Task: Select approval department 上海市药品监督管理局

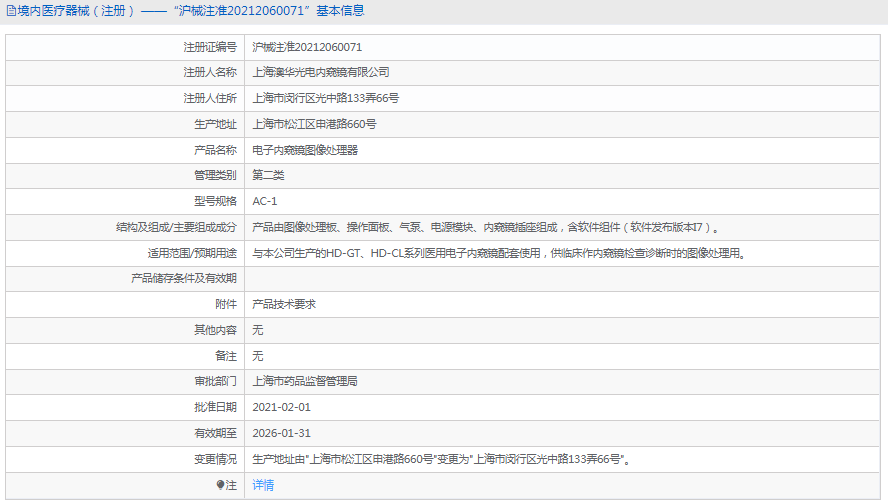Action: 305,381
